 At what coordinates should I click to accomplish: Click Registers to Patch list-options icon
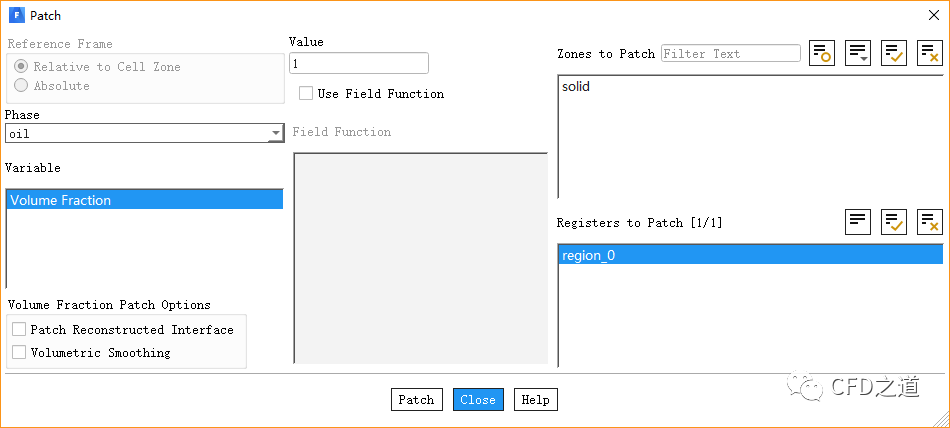(857, 222)
